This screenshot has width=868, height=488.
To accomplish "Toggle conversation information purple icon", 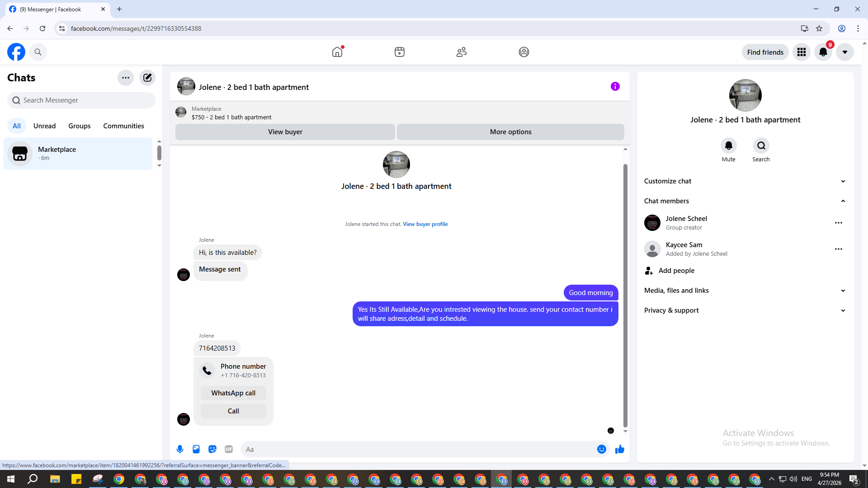I will (615, 86).
